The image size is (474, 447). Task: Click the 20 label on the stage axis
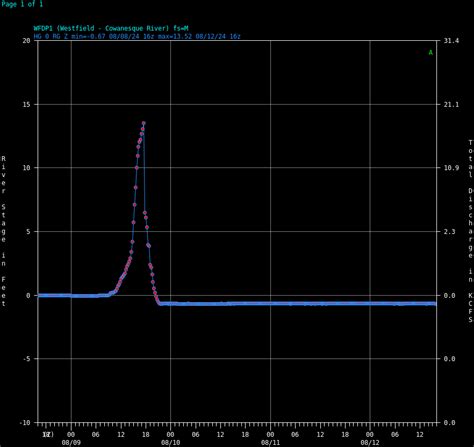[26, 41]
